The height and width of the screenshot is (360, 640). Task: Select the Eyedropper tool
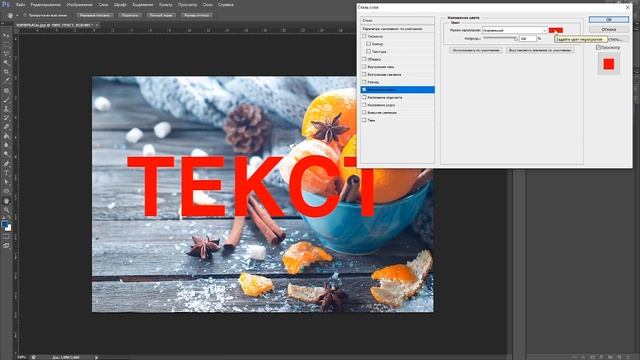click(6, 81)
